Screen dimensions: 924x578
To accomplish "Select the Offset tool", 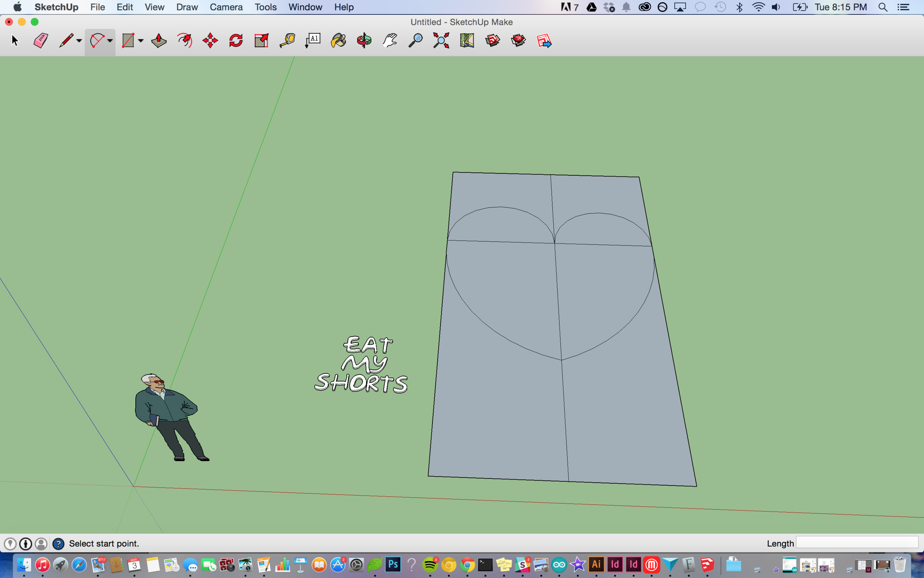I will [x=184, y=41].
